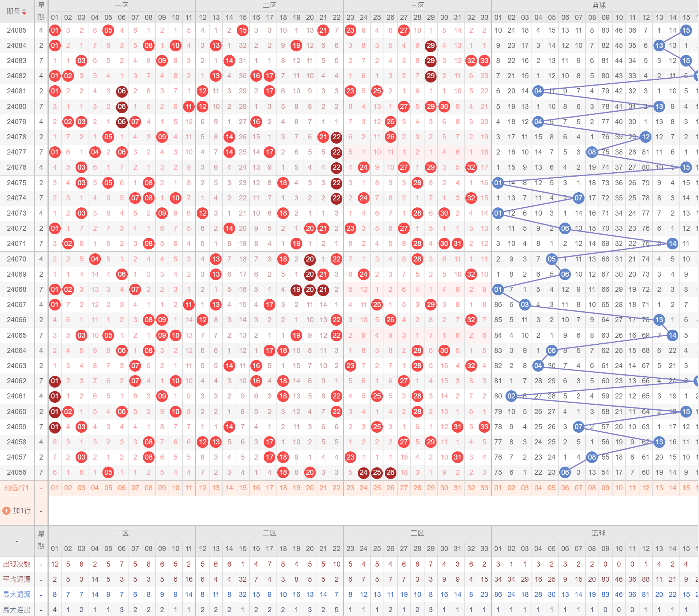Viewport: 699px width, 616px height.
Task: Click the top 一区 zone header
Action: point(122,5)
